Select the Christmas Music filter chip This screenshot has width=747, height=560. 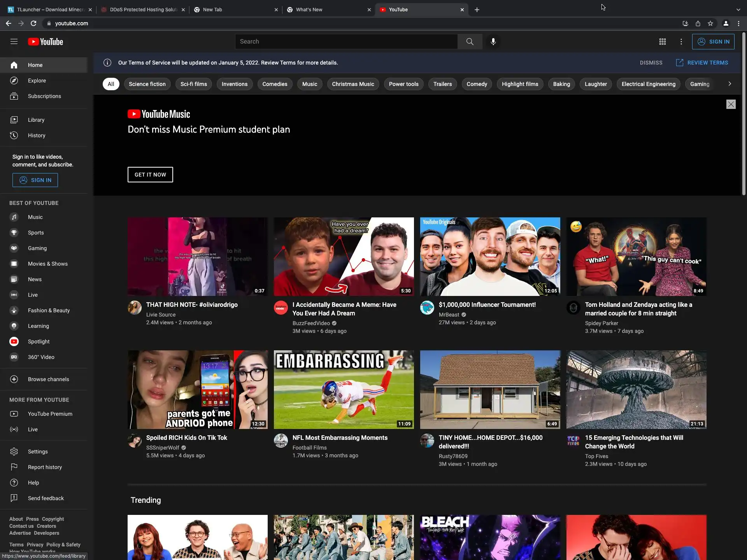[x=352, y=84]
